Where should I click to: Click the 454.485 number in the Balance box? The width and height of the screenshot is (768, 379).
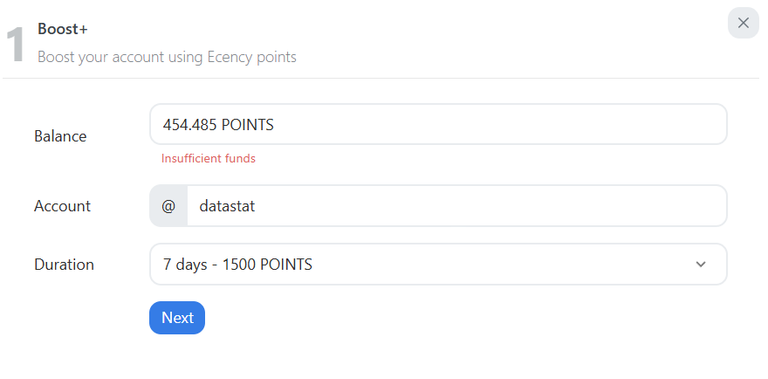pyautogui.click(x=190, y=125)
